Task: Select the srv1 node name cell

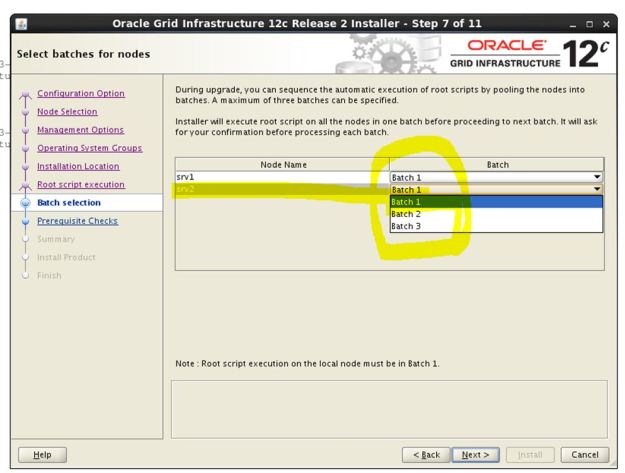Action: 282,177
